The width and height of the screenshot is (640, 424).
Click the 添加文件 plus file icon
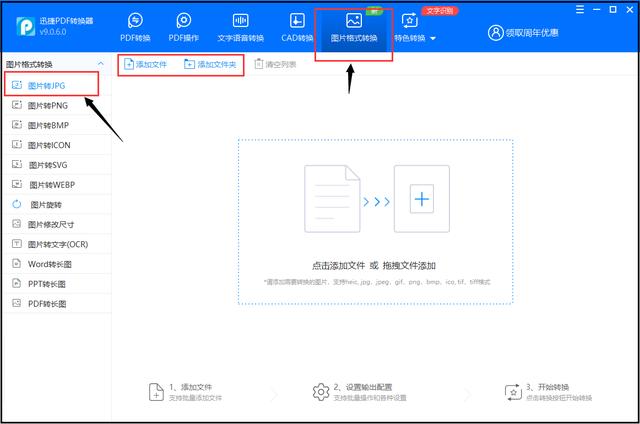(129, 64)
